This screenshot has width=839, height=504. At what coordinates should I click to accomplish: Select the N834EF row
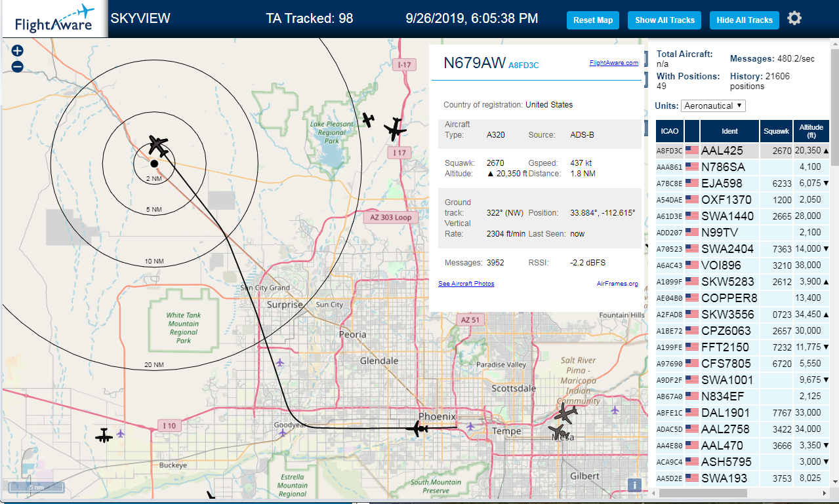coord(743,397)
